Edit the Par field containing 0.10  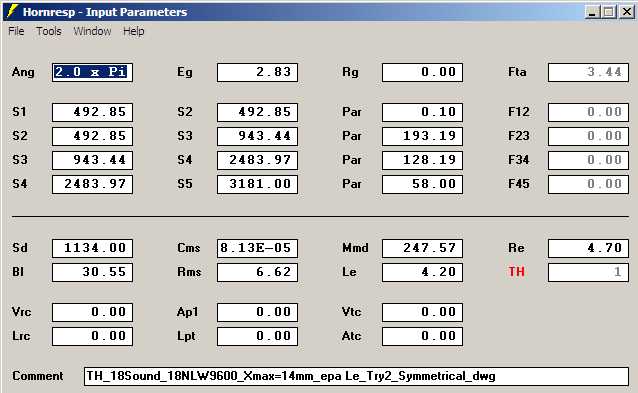tap(422, 112)
